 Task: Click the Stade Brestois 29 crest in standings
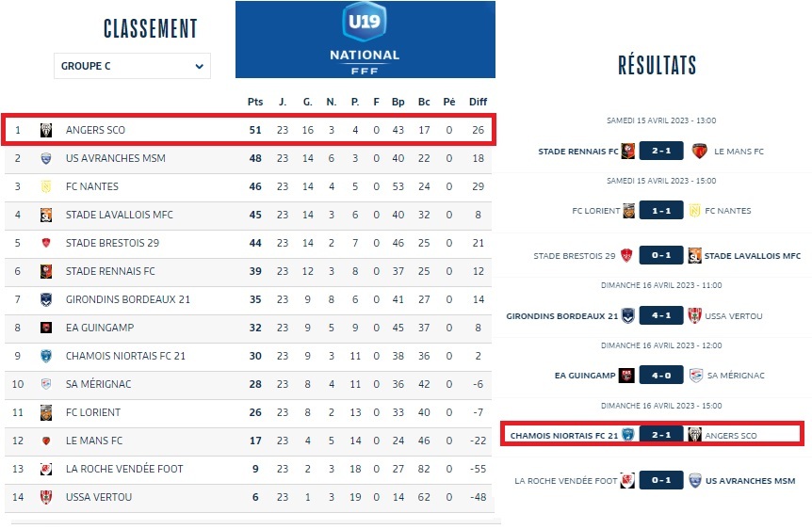point(45,243)
